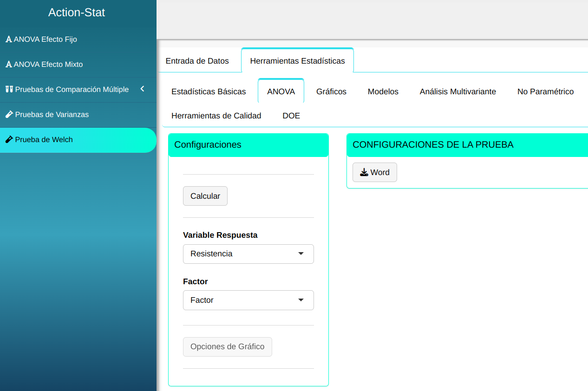
Task: Click the eraser icon beside Prueba de Welch
Action: [9, 139]
